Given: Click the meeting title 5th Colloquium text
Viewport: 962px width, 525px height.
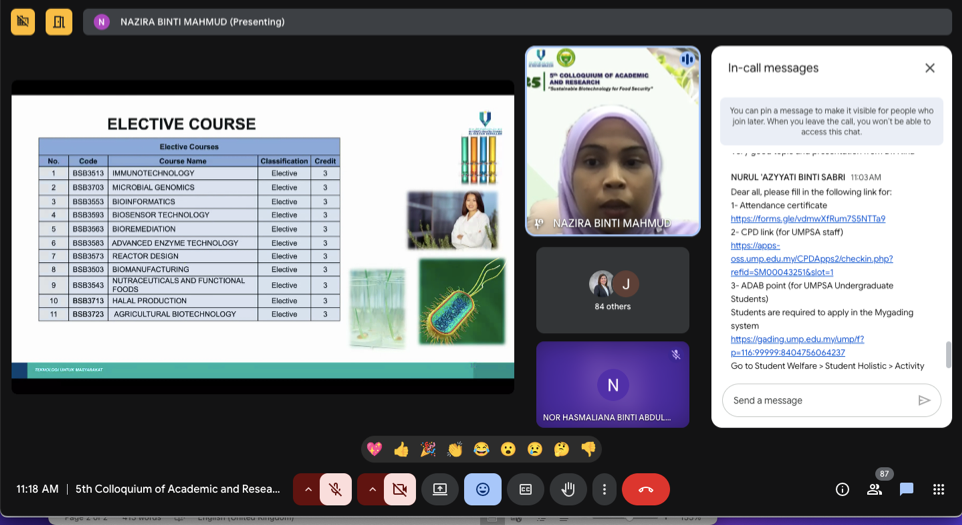Looking at the screenshot, I should pyautogui.click(x=177, y=489).
